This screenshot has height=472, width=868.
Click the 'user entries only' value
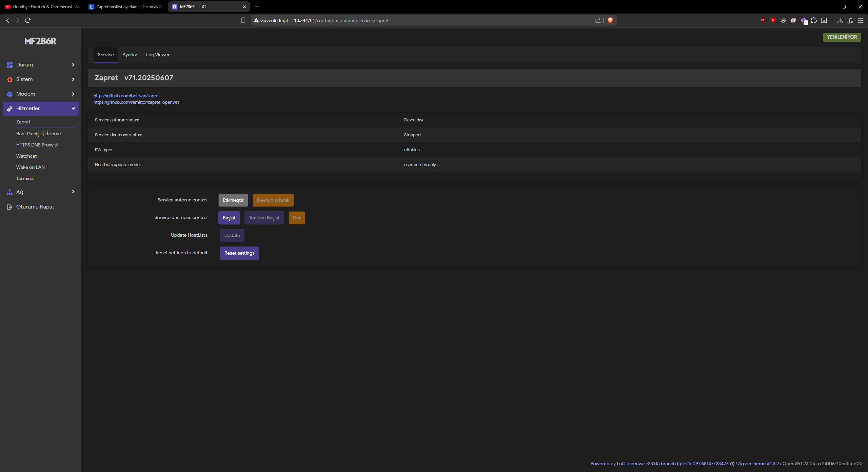point(420,165)
